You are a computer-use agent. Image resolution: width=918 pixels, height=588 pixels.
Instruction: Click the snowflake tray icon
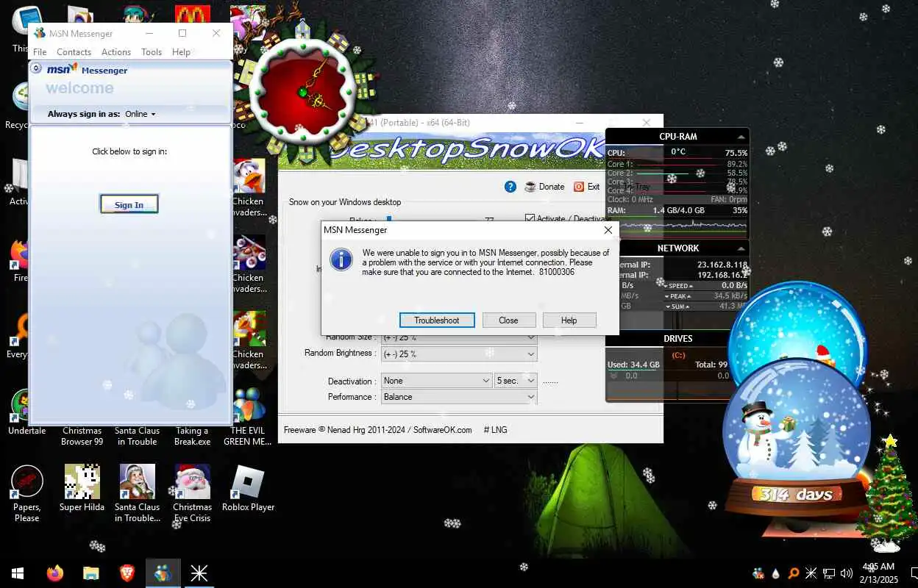pos(811,573)
